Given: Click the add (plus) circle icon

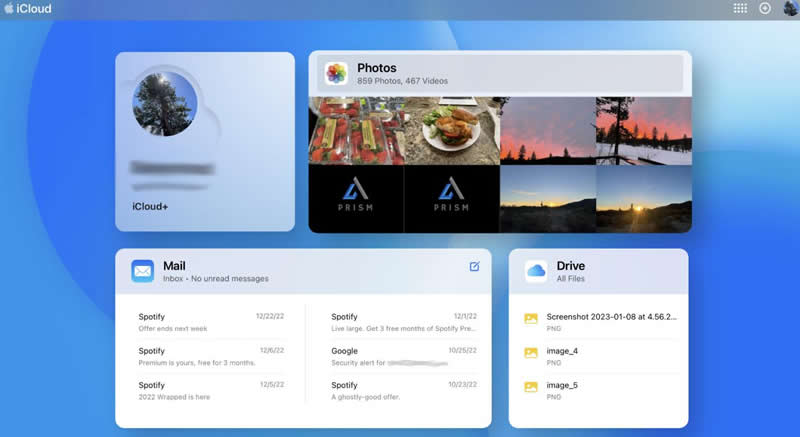Looking at the screenshot, I should (765, 8).
